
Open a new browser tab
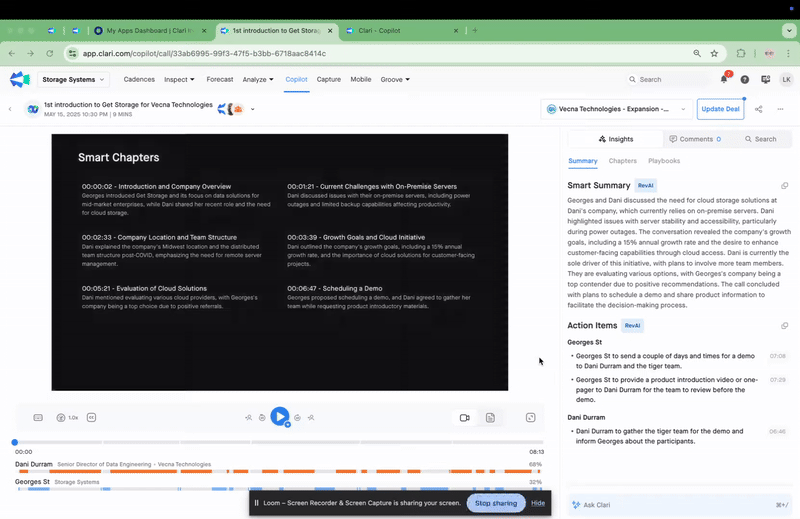click(x=475, y=31)
